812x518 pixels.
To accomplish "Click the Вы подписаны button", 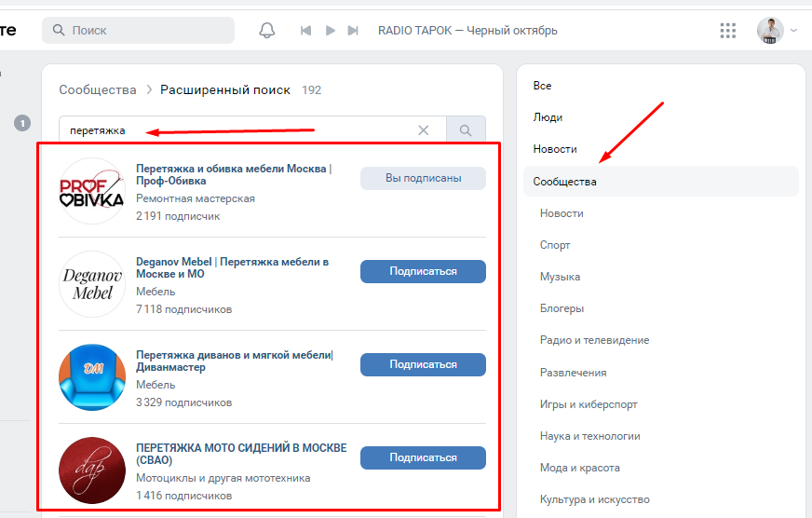I will coord(423,178).
